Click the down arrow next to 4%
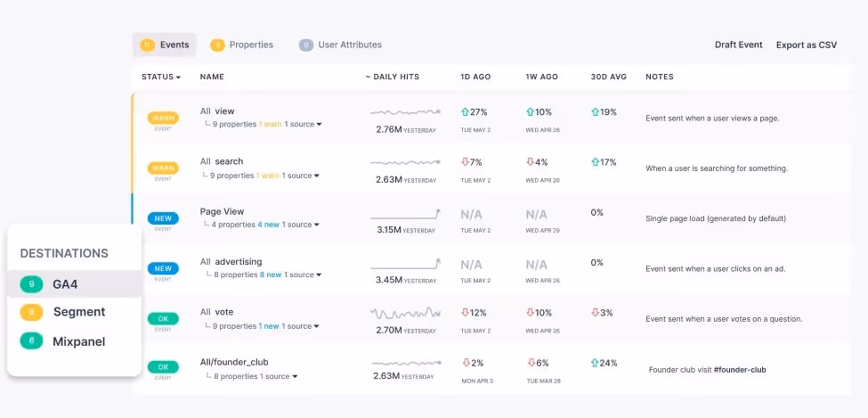868x418 pixels. click(531, 162)
